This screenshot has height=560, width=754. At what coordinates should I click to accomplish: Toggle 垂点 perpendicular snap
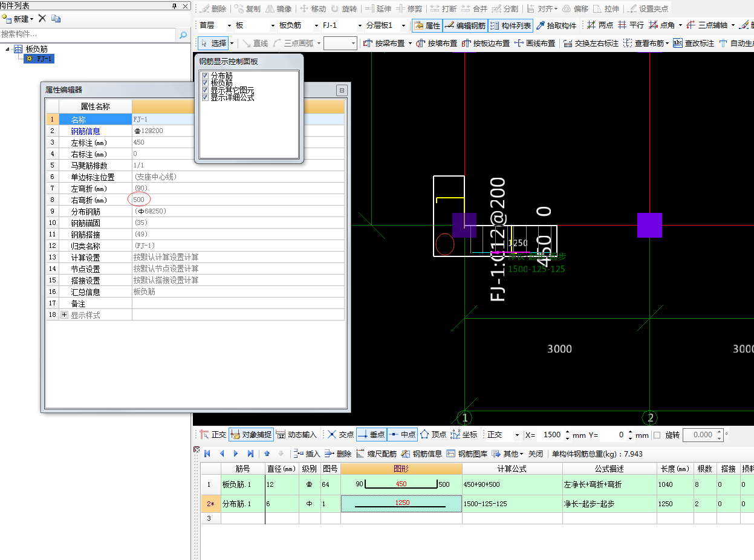(x=371, y=434)
